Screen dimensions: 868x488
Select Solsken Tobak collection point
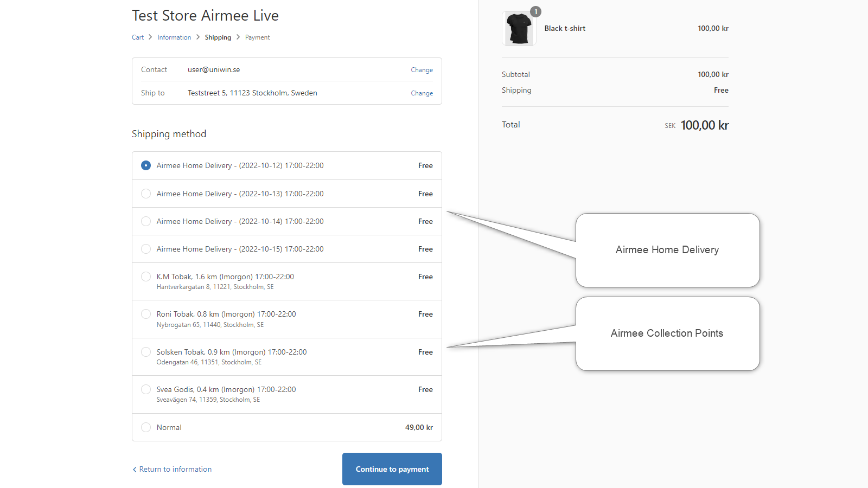[x=146, y=352]
